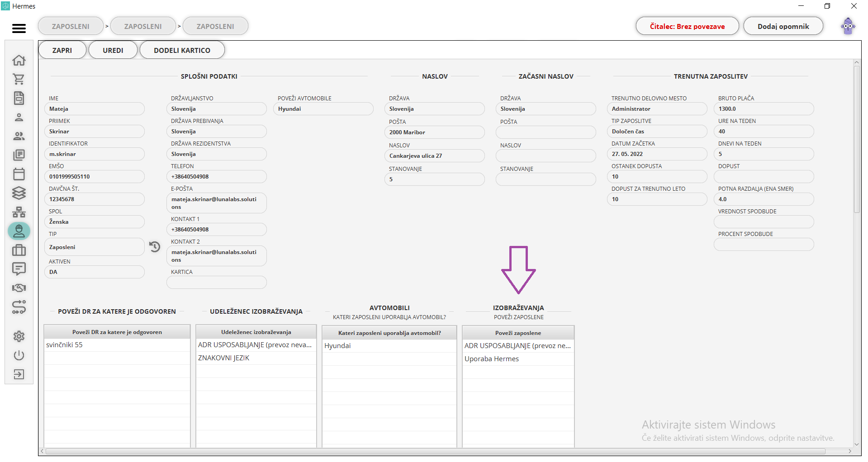
Task: Open the shopping cart sidebar icon
Action: coord(19,79)
